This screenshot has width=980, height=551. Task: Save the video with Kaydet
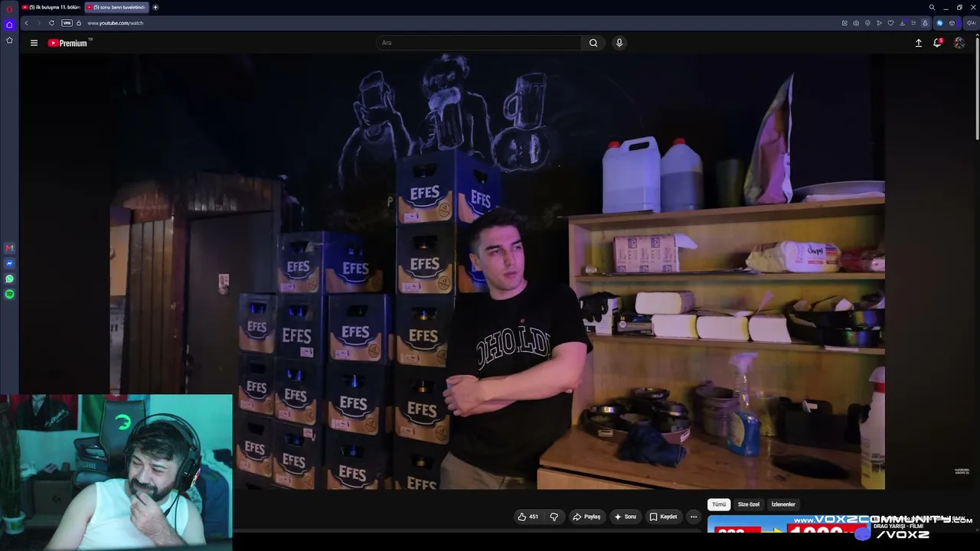(x=663, y=517)
